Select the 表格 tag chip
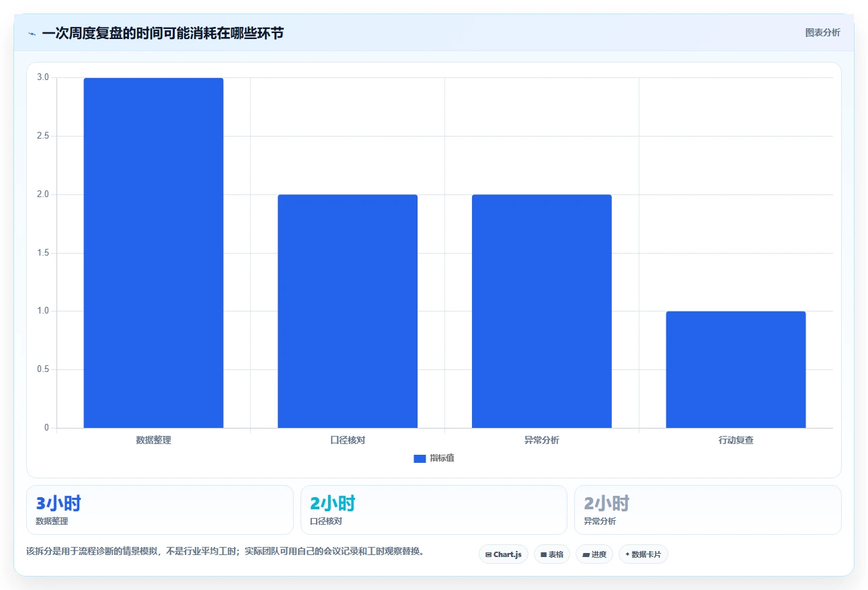868x590 pixels. [x=552, y=554]
